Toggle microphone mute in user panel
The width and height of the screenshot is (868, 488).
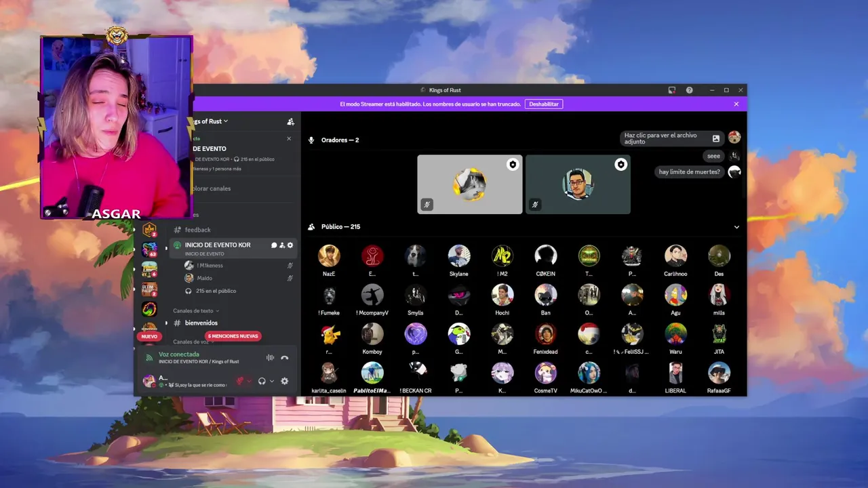239,381
